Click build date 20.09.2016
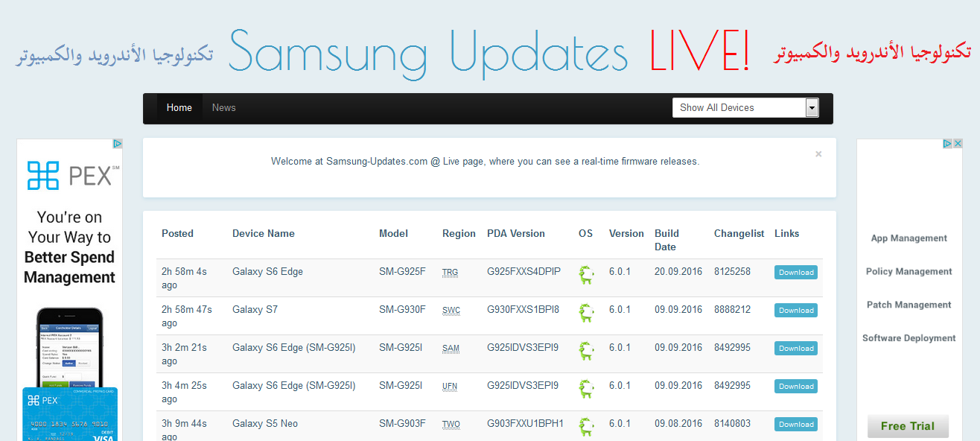Screen dimensions: 980x441 [x=678, y=271]
